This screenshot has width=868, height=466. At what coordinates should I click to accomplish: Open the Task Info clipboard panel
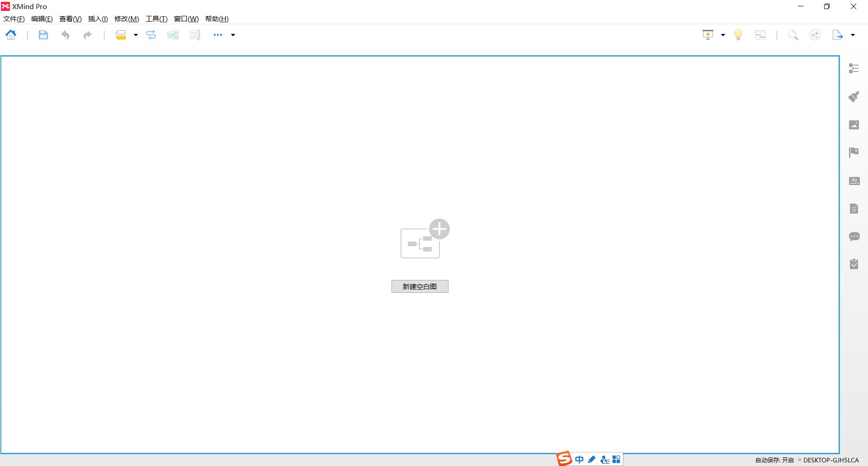pos(854,264)
